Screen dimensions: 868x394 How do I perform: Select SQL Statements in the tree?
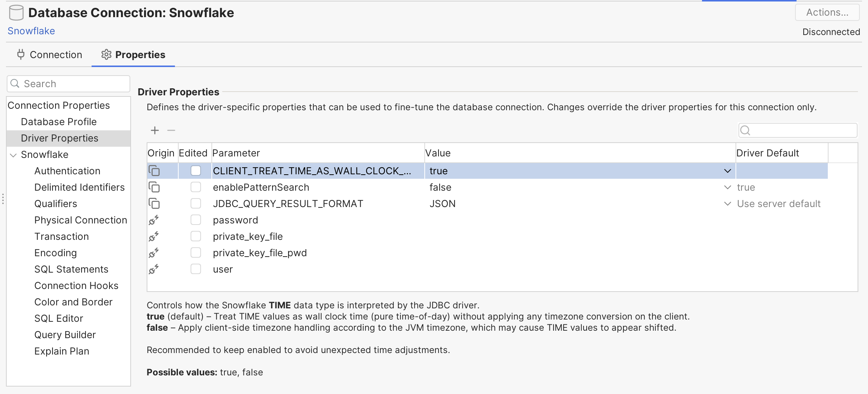(71, 269)
